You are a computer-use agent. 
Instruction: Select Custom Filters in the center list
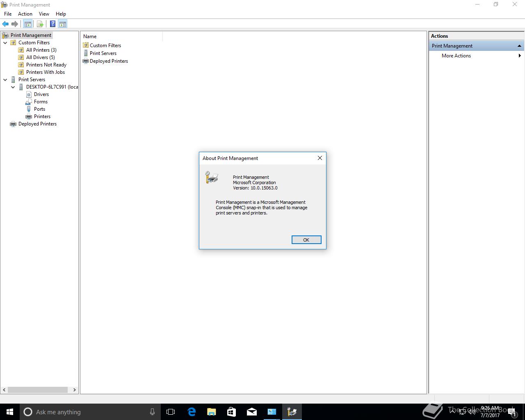pyautogui.click(x=105, y=46)
